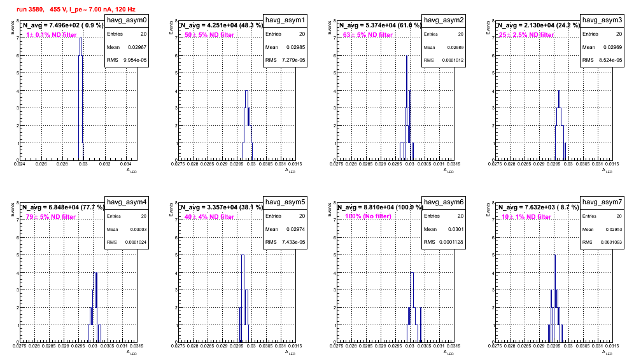Click the A_LED axis title under havg_asym7

point(607,353)
